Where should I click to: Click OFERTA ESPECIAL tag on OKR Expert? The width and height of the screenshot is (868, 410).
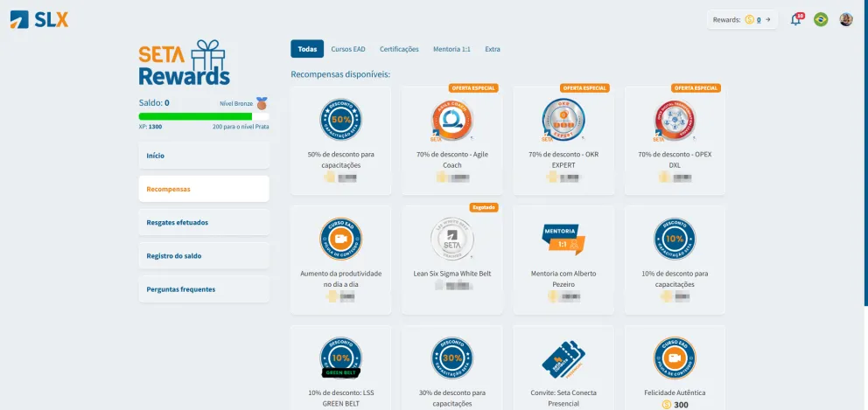click(584, 88)
